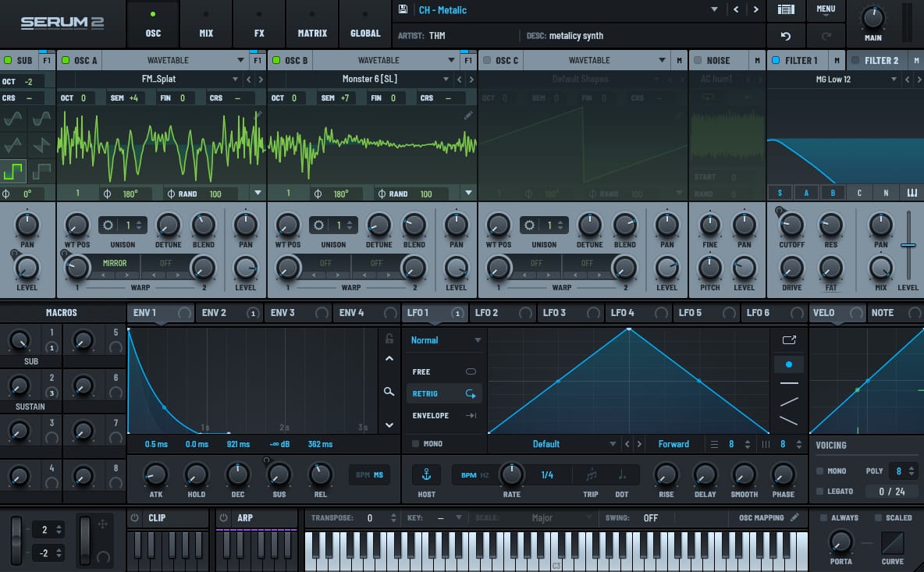Open OSC A unison settings gear
The image size is (924, 572).
pos(108,225)
